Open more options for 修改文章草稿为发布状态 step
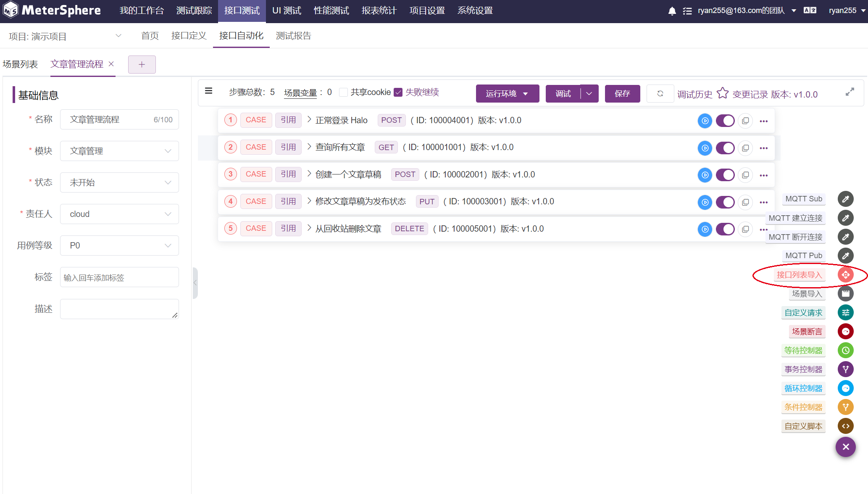The image size is (868, 494). (764, 203)
